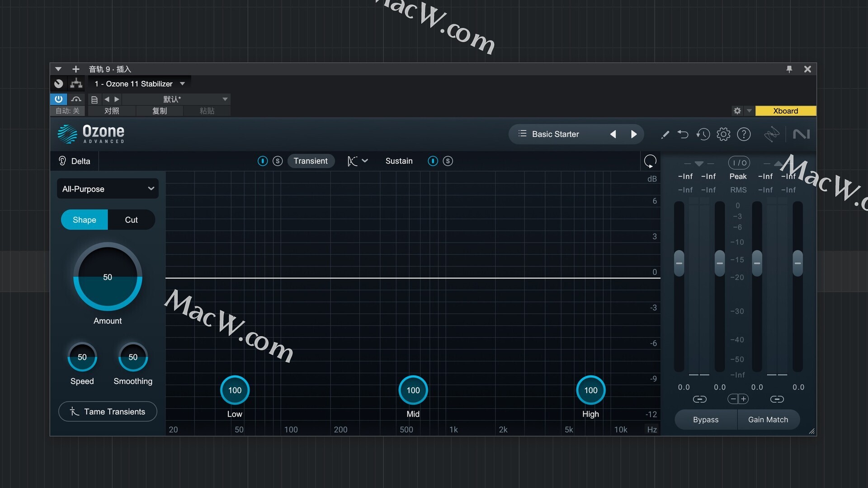Pin the plugin window
The width and height of the screenshot is (868, 488).
(789, 69)
